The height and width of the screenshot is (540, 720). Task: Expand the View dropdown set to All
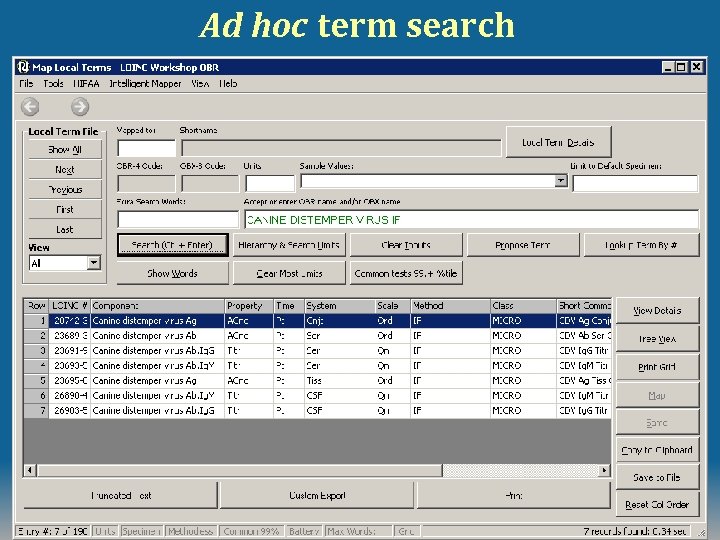pyautogui.click(x=94, y=263)
